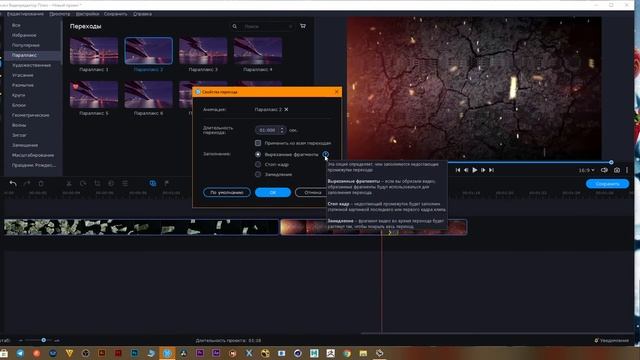640x360 pixels.
Task: Open the Сохранить menu
Action: tap(116, 14)
